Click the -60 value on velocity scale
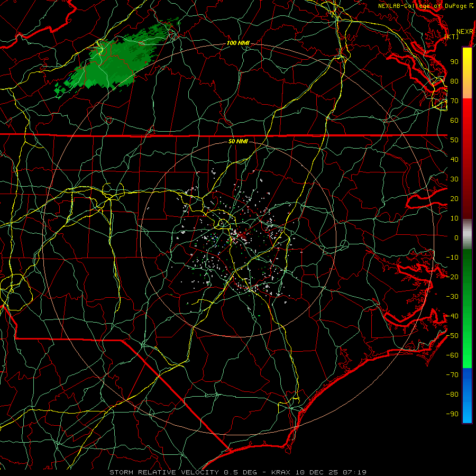476x476 pixels. pos(452,355)
